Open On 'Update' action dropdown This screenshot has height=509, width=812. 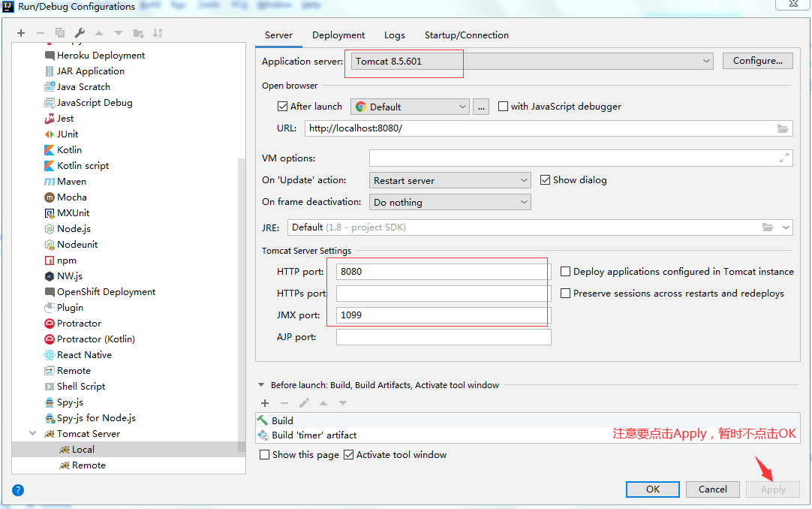point(450,180)
